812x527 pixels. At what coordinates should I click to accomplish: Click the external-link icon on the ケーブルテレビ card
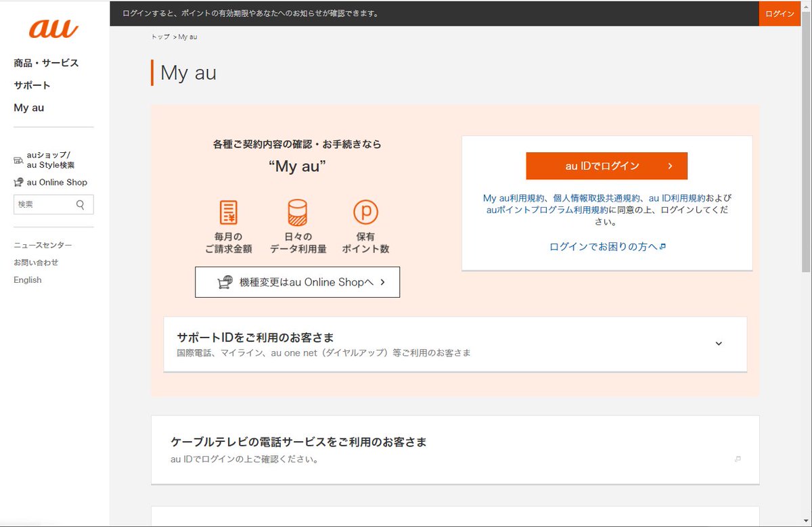point(738,459)
